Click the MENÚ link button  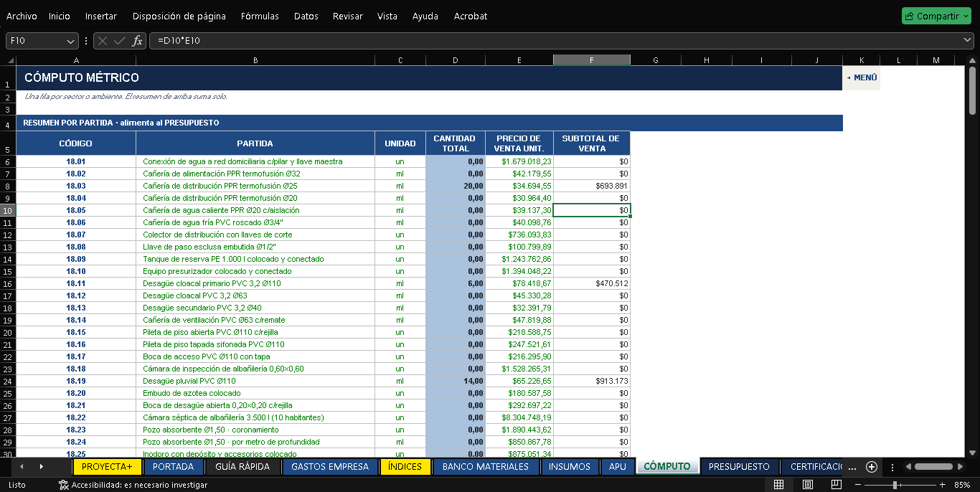pos(862,77)
